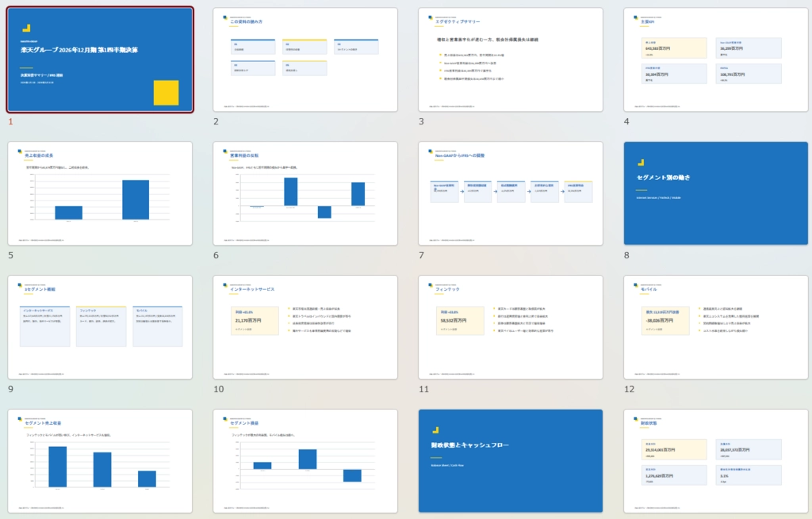This screenshot has width=812, height=519.
Task: Click slide 10 インターネットサービス thumbnail
Action: (x=305, y=327)
